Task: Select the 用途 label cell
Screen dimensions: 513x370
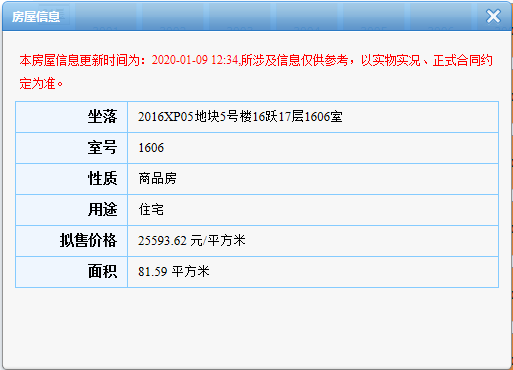Action: [x=72, y=210]
